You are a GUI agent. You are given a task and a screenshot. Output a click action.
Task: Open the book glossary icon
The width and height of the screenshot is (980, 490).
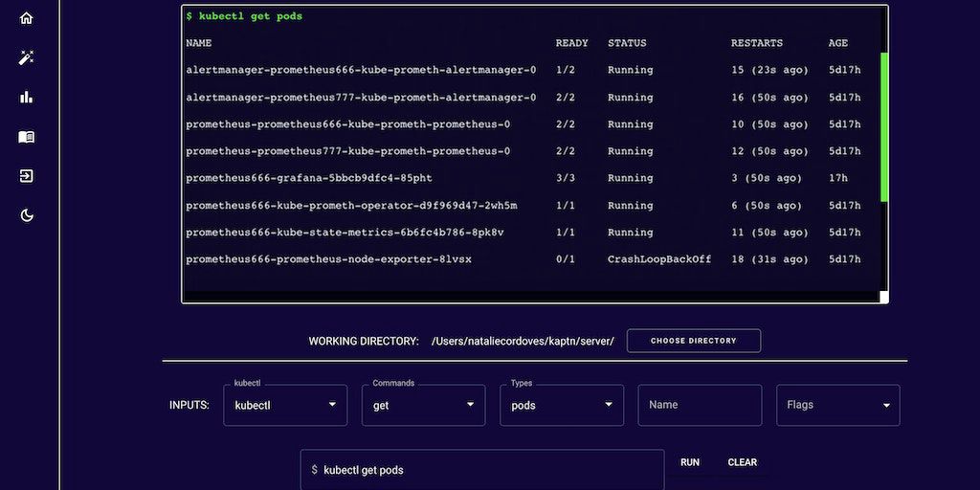pyautogui.click(x=27, y=137)
